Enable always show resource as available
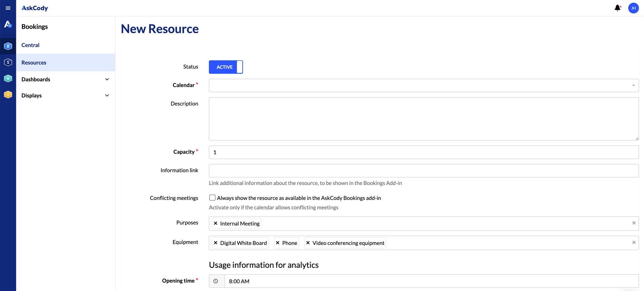 [212, 198]
